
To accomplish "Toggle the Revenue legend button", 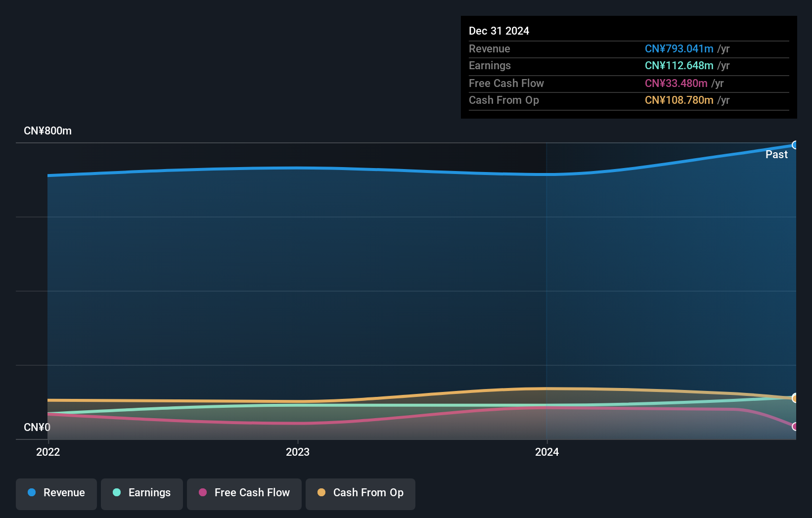I will (x=56, y=494).
